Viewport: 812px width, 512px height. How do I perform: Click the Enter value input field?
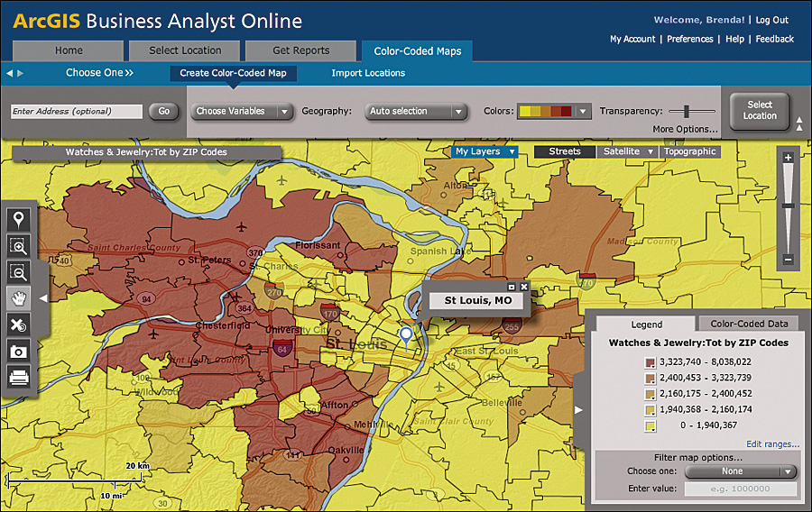[741, 489]
